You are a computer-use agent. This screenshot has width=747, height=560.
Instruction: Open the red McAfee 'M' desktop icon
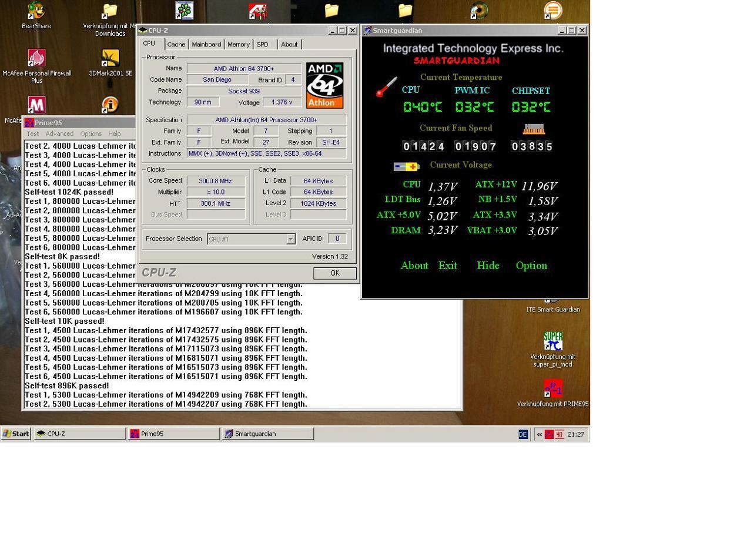click(36, 105)
